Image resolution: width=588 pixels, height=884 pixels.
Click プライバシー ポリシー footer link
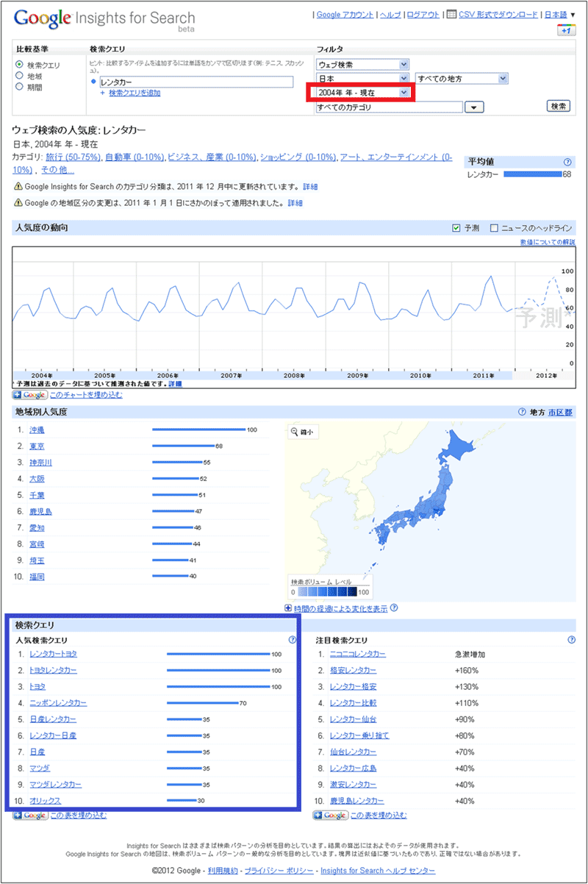point(279,870)
